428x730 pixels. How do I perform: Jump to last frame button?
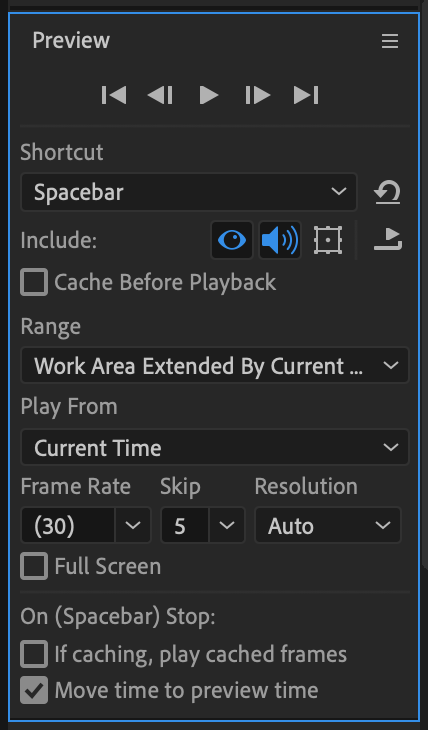click(306, 95)
